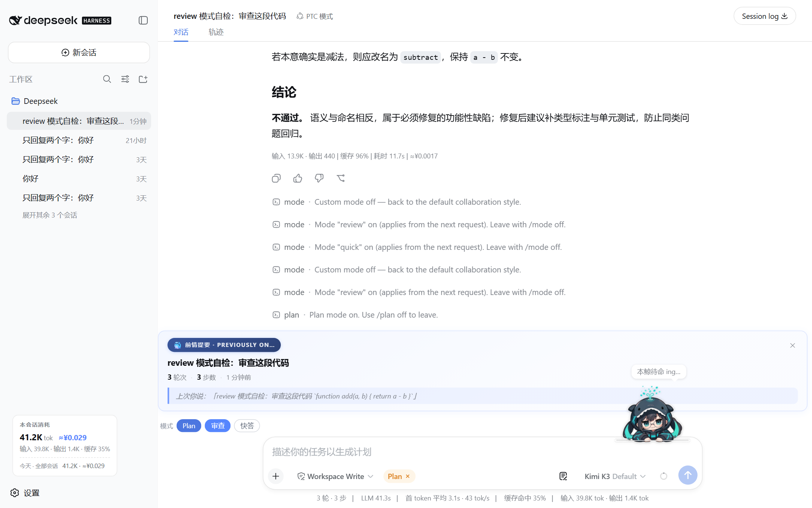This screenshot has height=508, width=812.
Task: Click the 本鲸待命 ing... speech bubble
Action: (x=659, y=372)
